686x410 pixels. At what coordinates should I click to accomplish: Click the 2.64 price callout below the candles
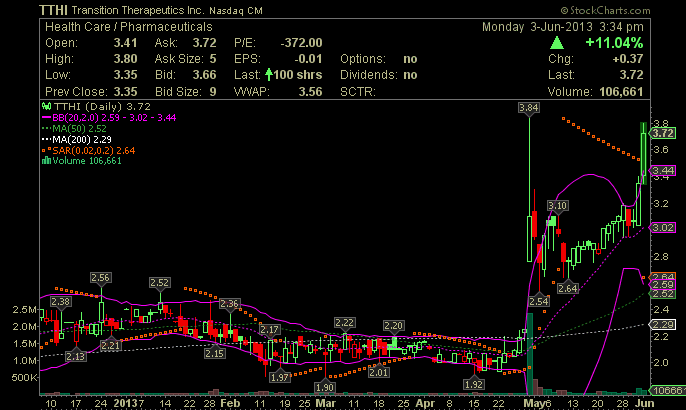pos(568,288)
